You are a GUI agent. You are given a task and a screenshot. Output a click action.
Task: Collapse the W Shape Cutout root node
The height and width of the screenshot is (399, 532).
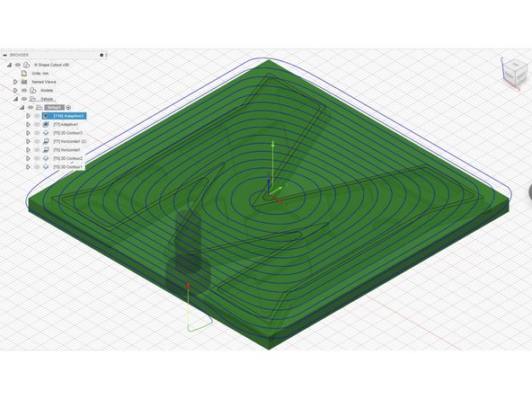pos(10,65)
